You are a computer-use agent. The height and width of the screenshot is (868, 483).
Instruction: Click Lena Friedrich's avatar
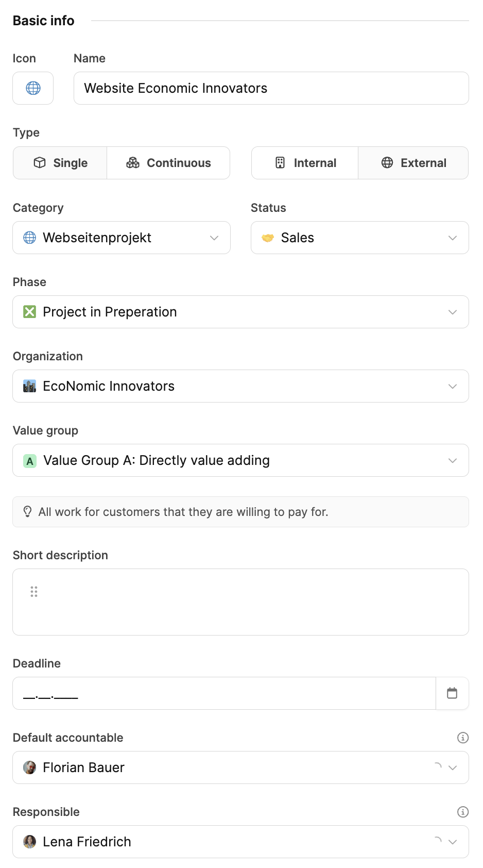pos(30,842)
